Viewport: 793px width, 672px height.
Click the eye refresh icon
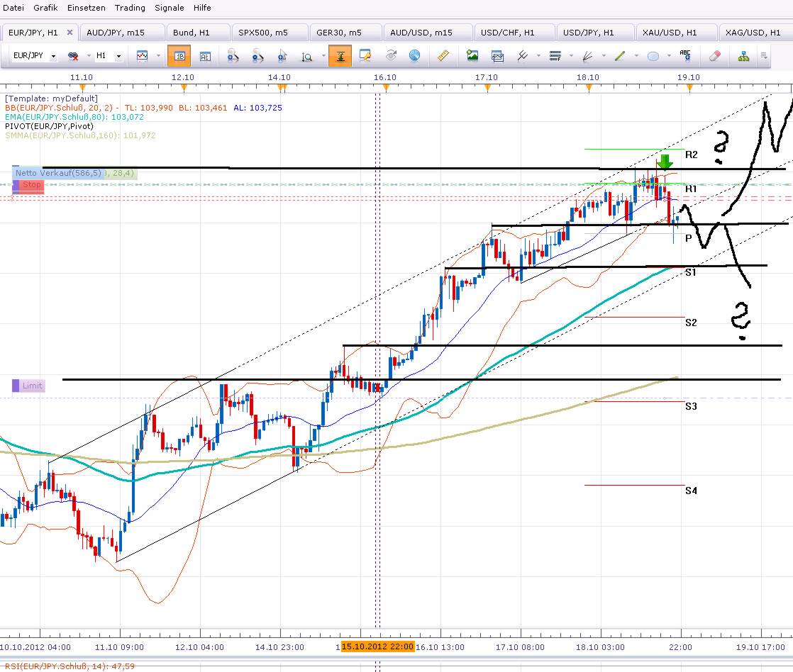pyautogui.click(x=391, y=55)
